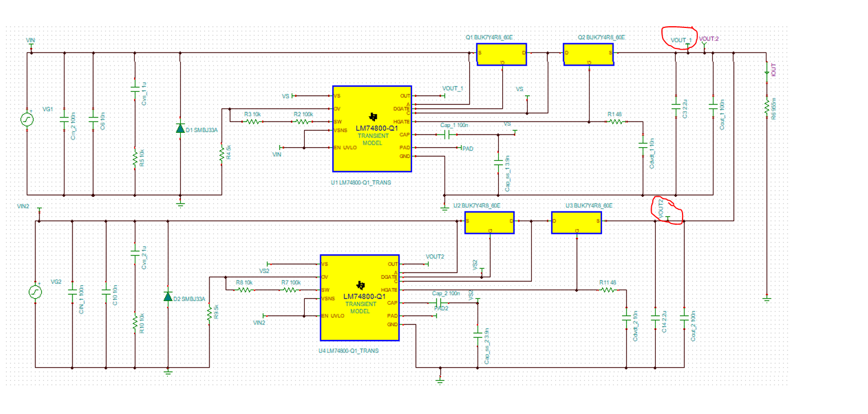Select the U4 LM74800-Q1 controller block

coord(360,297)
